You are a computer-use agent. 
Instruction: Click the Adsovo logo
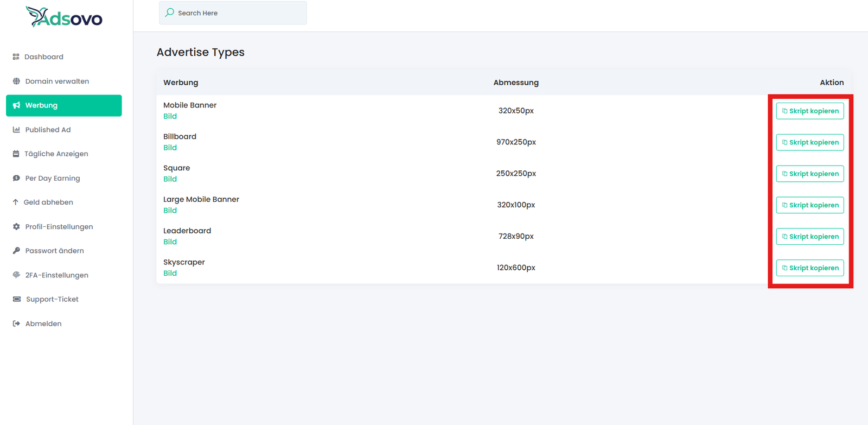tap(64, 17)
